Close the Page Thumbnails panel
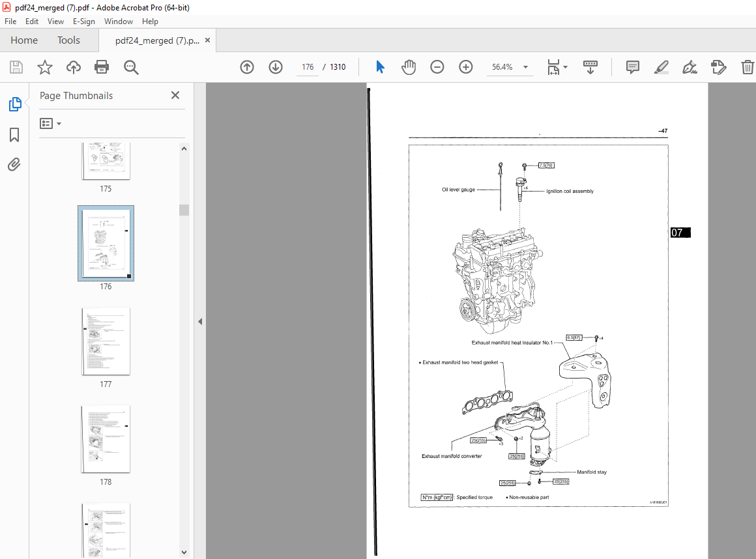The height and width of the screenshot is (559, 756). 175,95
